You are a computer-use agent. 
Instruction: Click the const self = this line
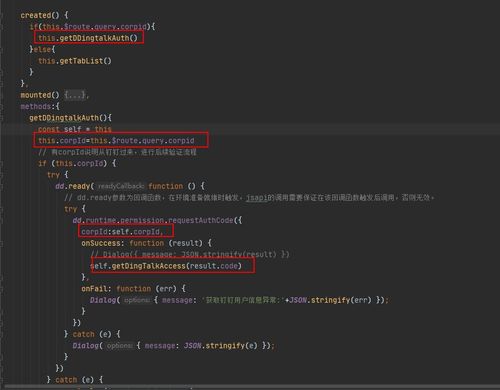click(75, 129)
